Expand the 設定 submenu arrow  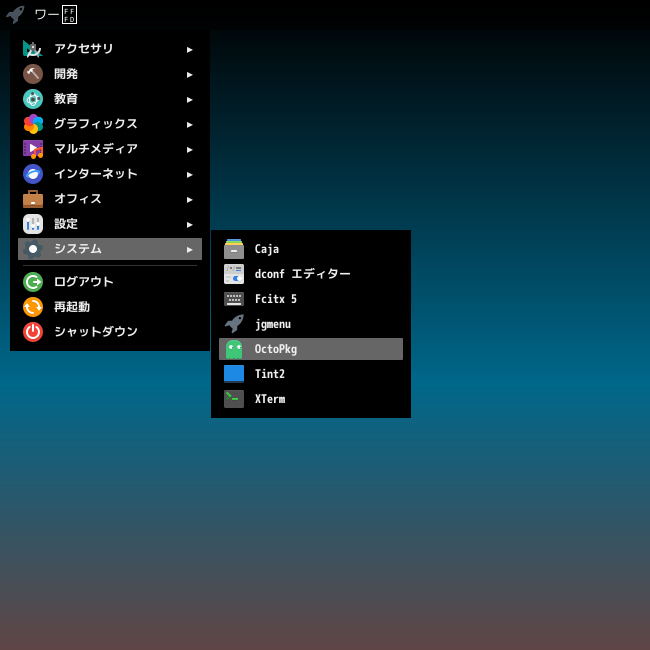coord(189,225)
